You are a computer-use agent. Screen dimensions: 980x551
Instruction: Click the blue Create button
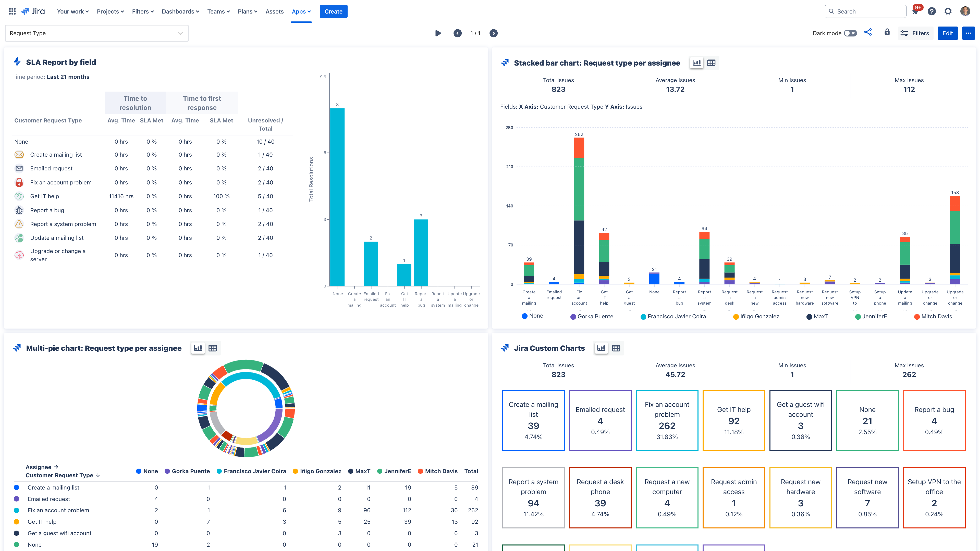click(x=333, y=11)
